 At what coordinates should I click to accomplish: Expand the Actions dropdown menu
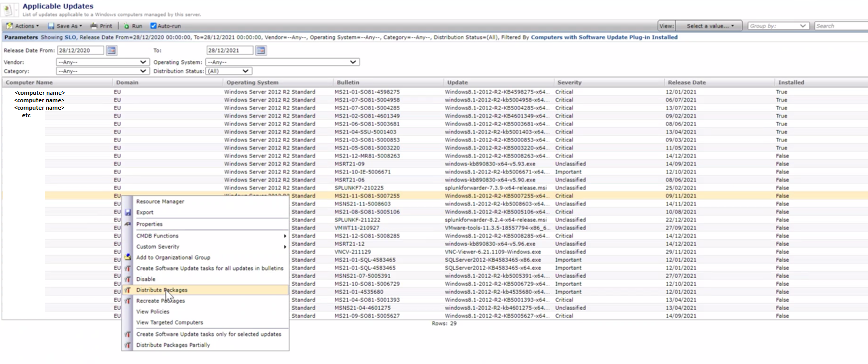pyautogui.click(x=23, y=26)
